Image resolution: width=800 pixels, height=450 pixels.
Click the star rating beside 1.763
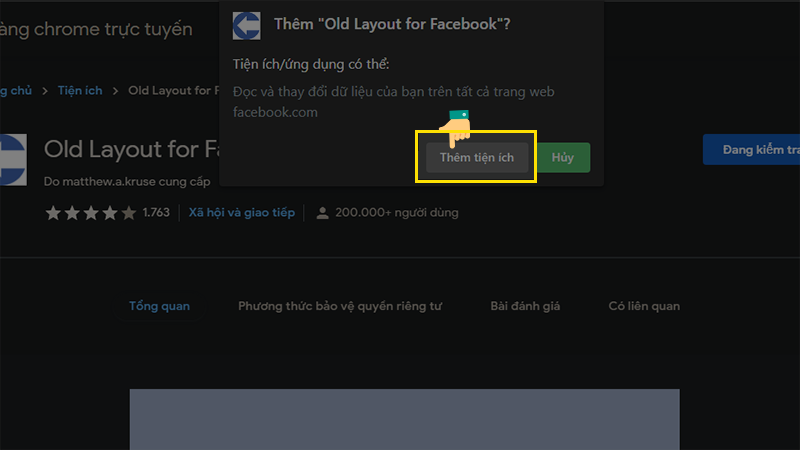(x=91, y=213)
